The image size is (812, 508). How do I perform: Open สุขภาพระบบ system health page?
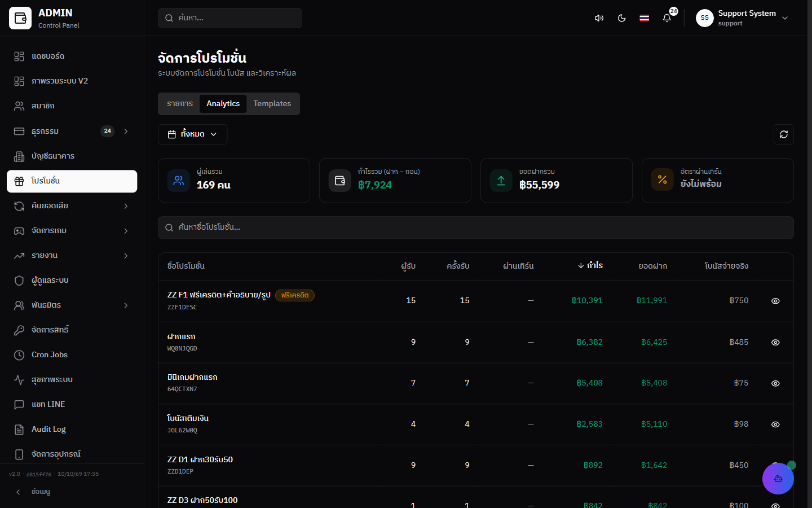(x=72, y=380)
